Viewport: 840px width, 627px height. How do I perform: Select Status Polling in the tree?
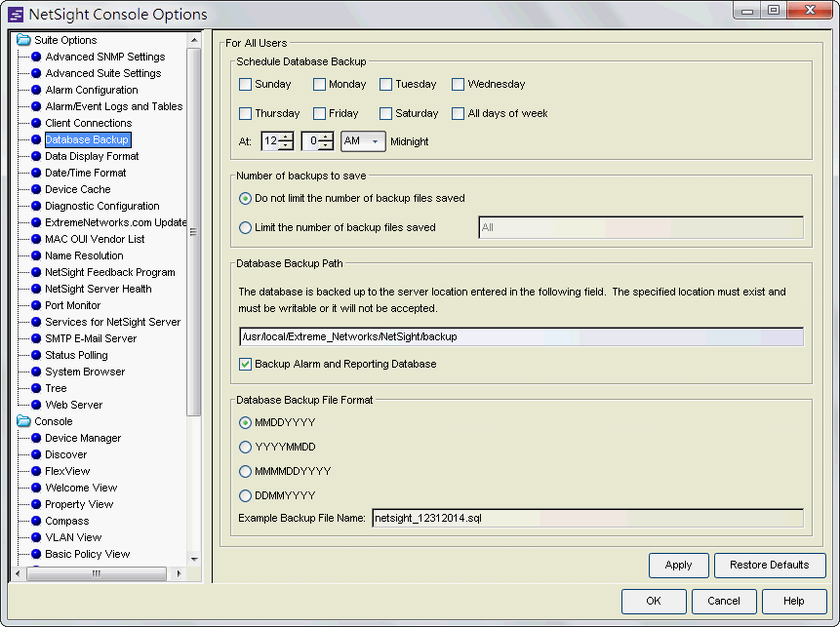click(x=76, y=356)
